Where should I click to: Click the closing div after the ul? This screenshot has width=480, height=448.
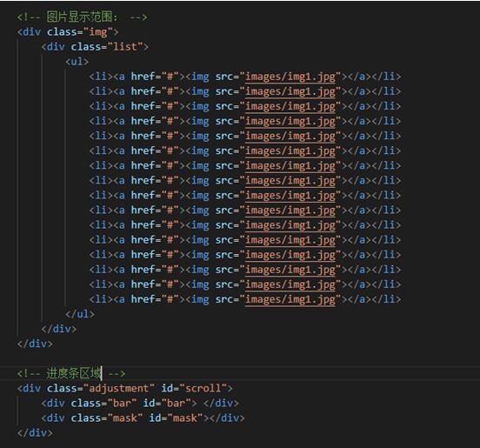(x=59, y=329)
